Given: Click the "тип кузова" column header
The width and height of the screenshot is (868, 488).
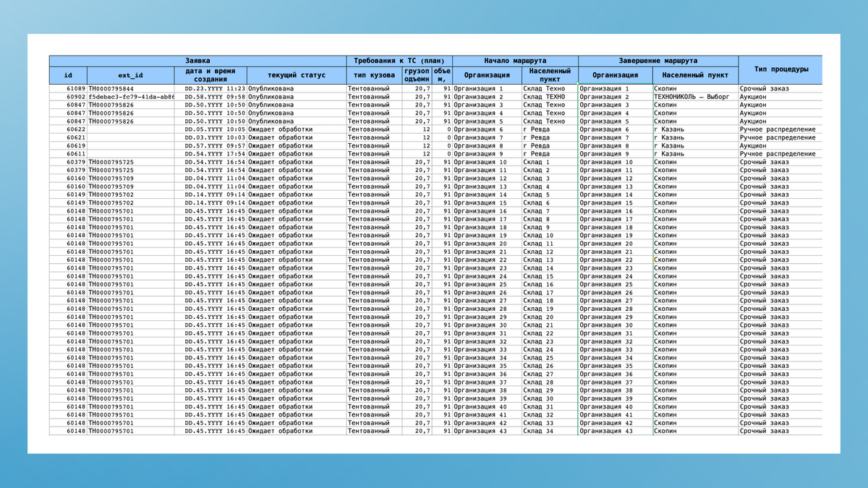Looking at the screenshot, I should [374, 75].
